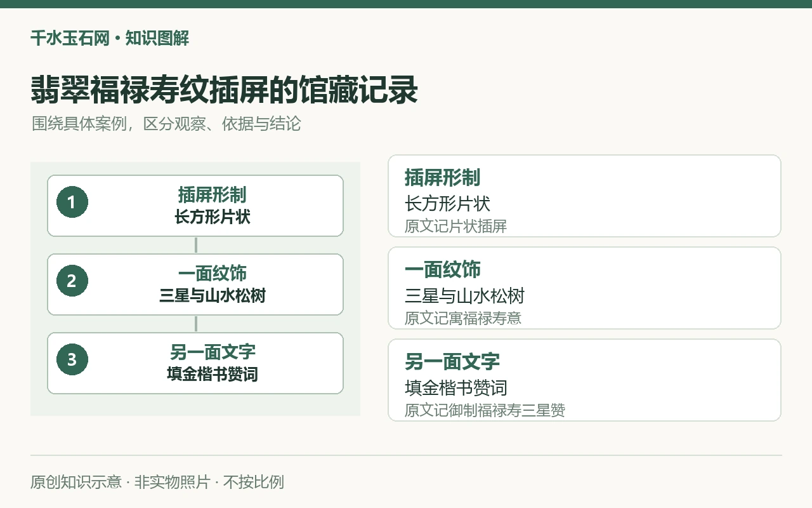812x508 pixels.
Task: Click the title 翡翠福禄寿纹插屏的馆藏记录
Action: click(x=224, y=90)
